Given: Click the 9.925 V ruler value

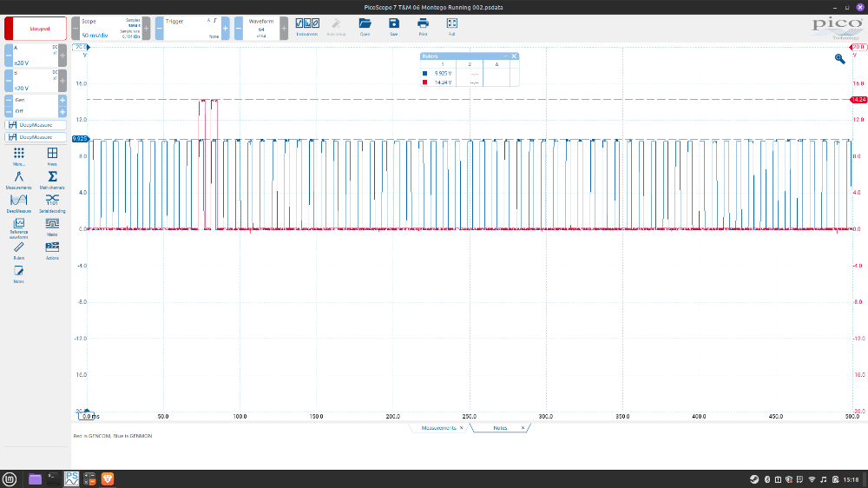Looking at the screenshot, I should click(443, 73).
